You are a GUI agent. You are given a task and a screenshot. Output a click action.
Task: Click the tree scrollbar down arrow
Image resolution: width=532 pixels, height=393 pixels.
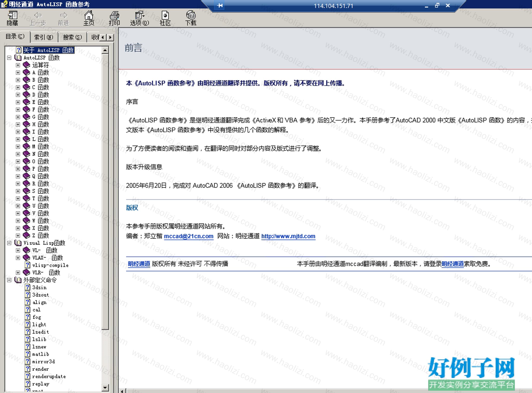coord(105,387)
